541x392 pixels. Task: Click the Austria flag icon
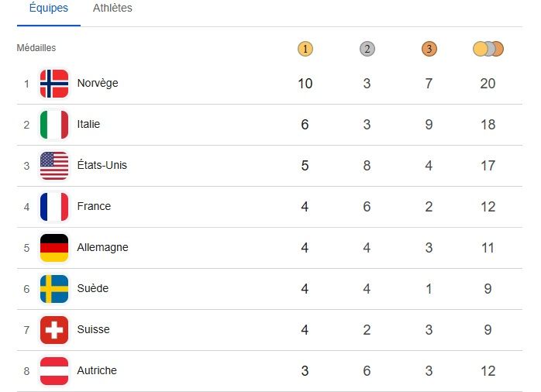[x=54, y=371]
